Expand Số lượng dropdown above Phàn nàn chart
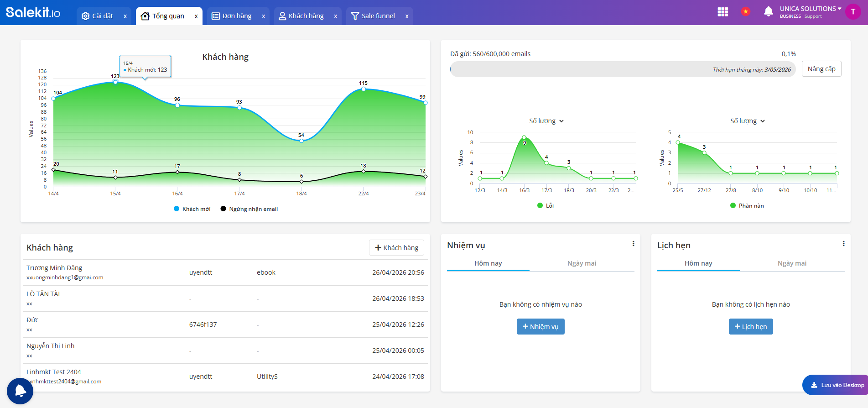 pyautogui.click(x=748, y=121)
